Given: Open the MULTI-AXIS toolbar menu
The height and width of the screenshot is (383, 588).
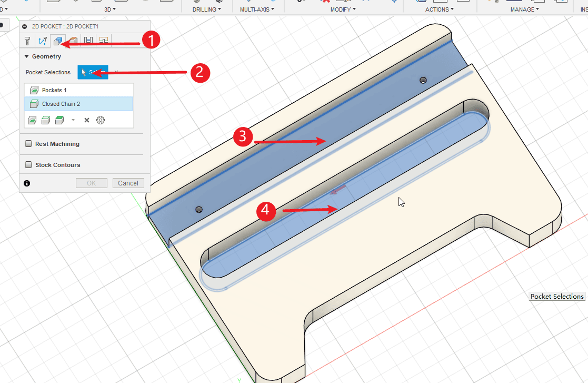Looking at the screenshot, I should [x=256, y=9].
